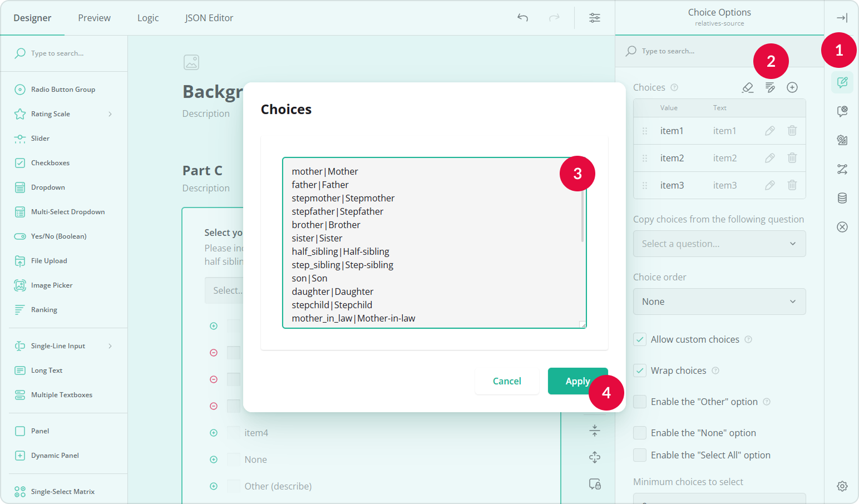Open the Choice order dropdown
This screenshot has height=504, width=859.
tap(719, 301)
